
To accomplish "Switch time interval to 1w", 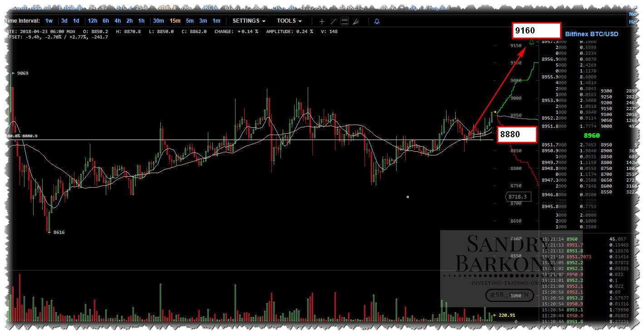I will (49, 21).
